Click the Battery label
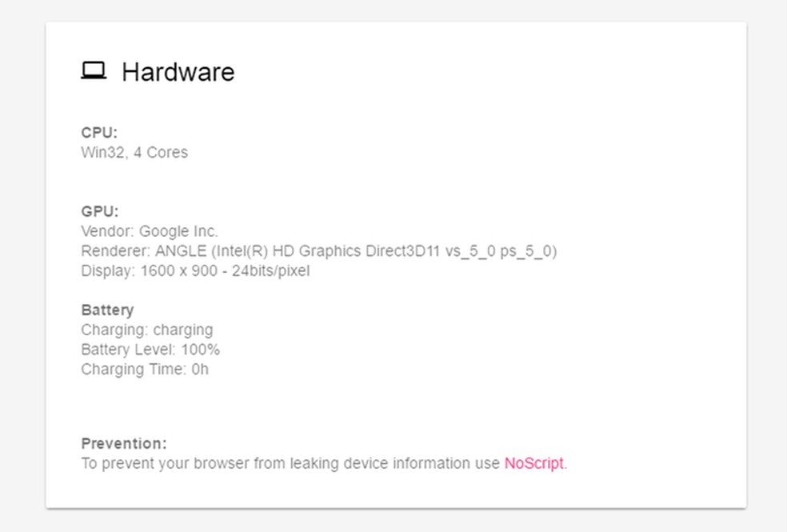Screen dimensions: 787x532 click(107, 310)
